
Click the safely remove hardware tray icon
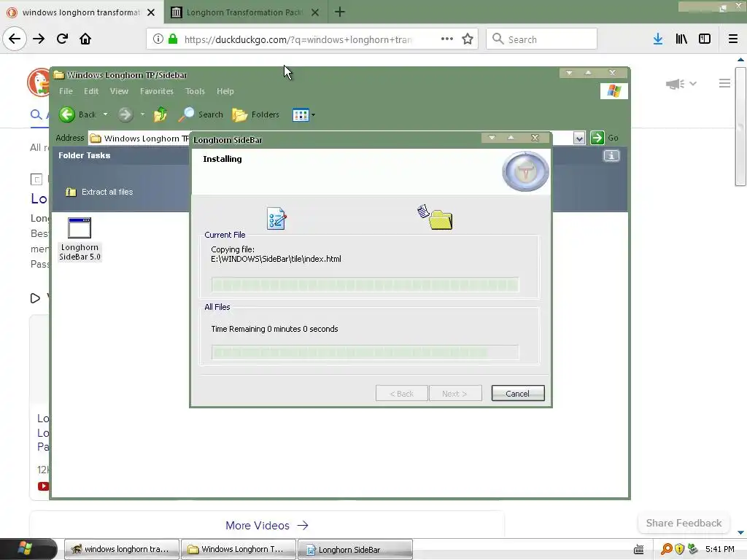693,549
